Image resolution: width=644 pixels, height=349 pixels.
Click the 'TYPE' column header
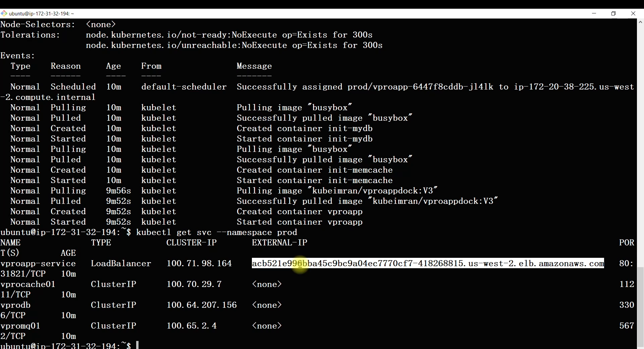click(x=101, y=243)
